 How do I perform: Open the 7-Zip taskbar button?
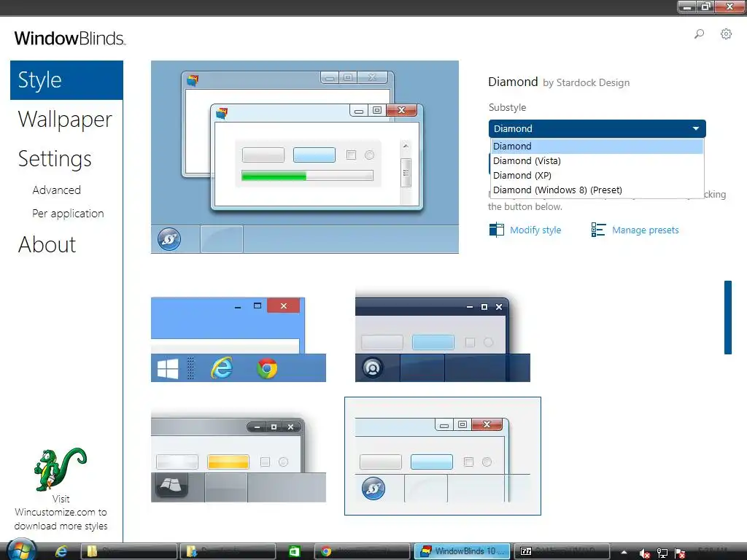tap(563, 551)
